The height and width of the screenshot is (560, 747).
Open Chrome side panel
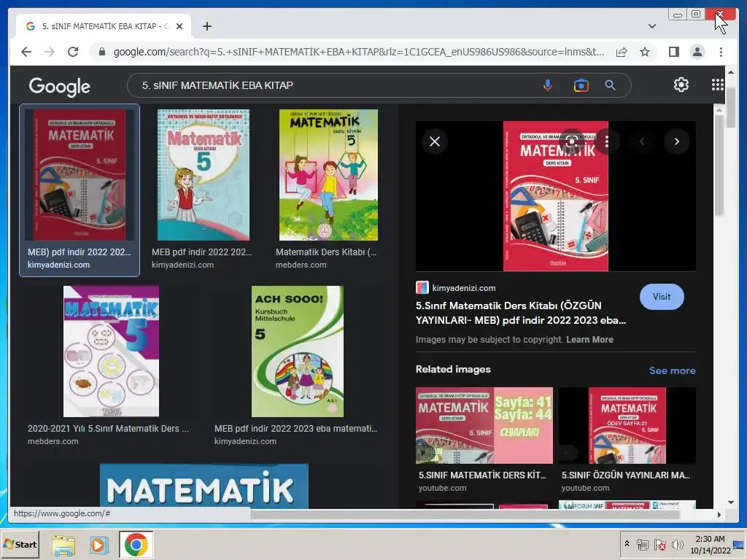tap(673, 52)
